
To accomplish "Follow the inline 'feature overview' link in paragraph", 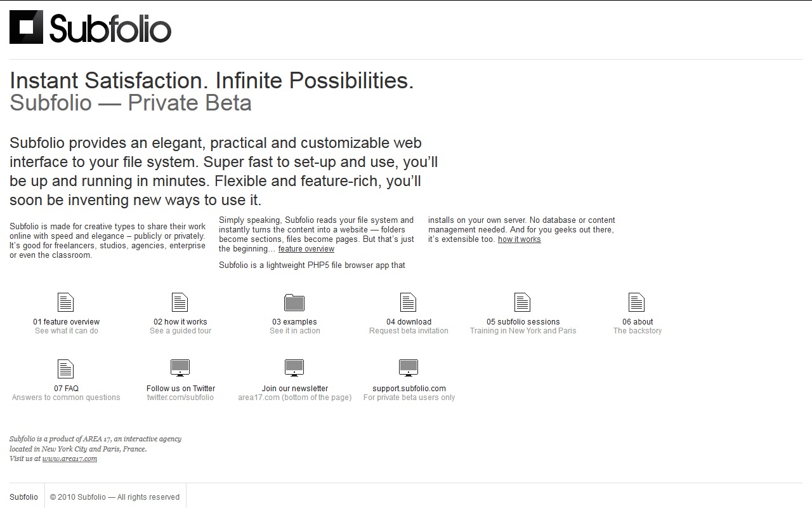I will (306, 249).
